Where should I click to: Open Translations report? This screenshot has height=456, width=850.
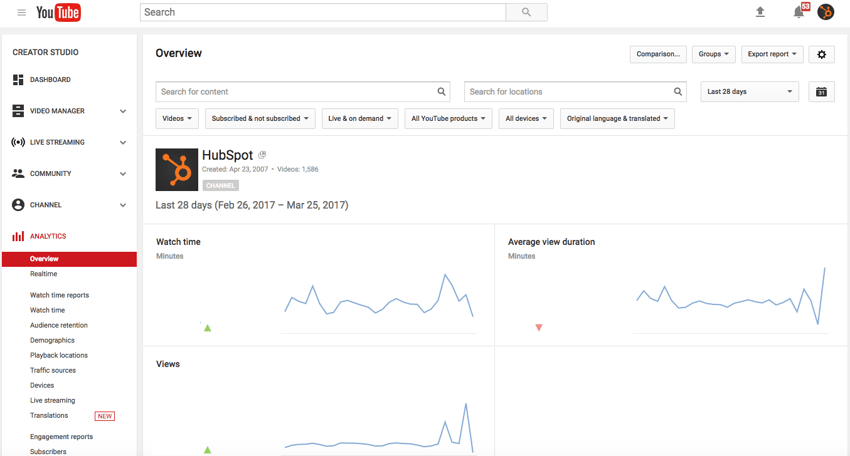tap(49, 415)
